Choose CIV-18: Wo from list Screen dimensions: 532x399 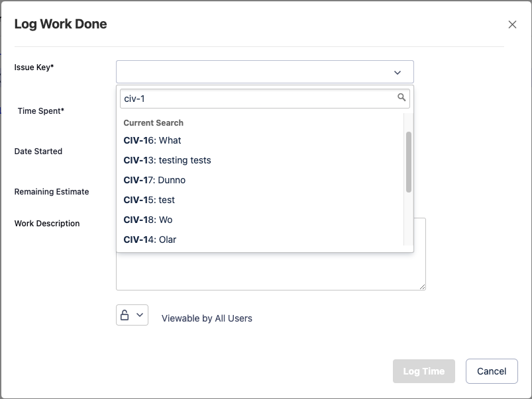[x=148, y=220]
